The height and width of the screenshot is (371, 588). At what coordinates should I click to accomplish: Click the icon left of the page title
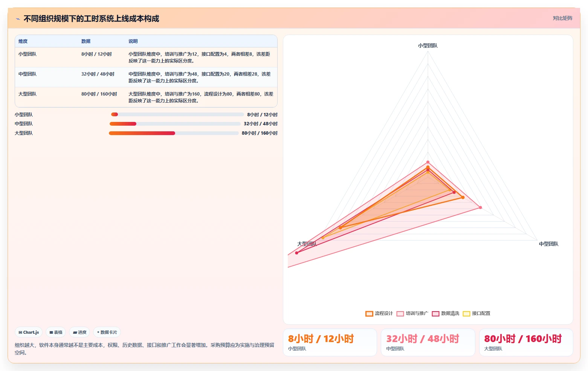click(x=18, y=19)
